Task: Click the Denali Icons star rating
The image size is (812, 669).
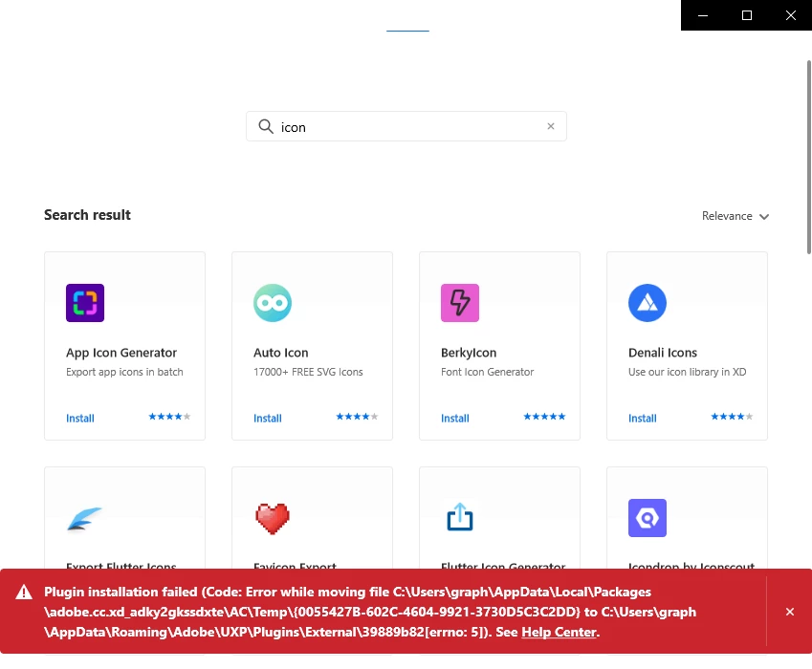Action: click(x=732, y=417)
